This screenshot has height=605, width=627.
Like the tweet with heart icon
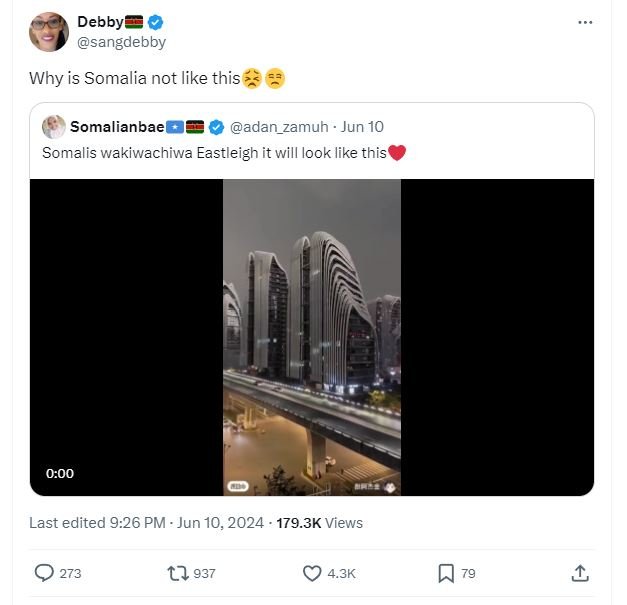312,573
